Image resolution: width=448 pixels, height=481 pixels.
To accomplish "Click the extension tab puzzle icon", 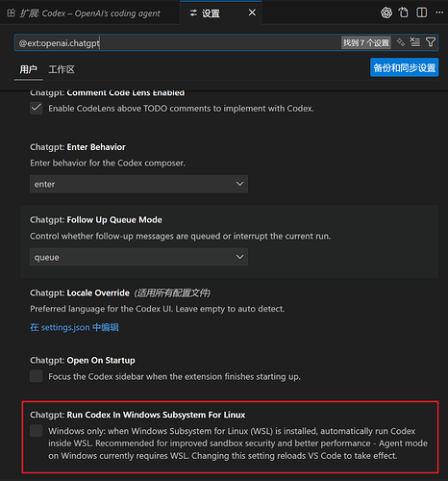I will click(11, 13).
